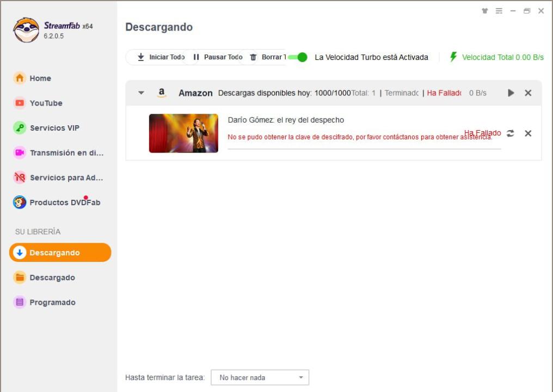Click the green lightning speed icon
The image size is (553, 392).
(453, 57)
